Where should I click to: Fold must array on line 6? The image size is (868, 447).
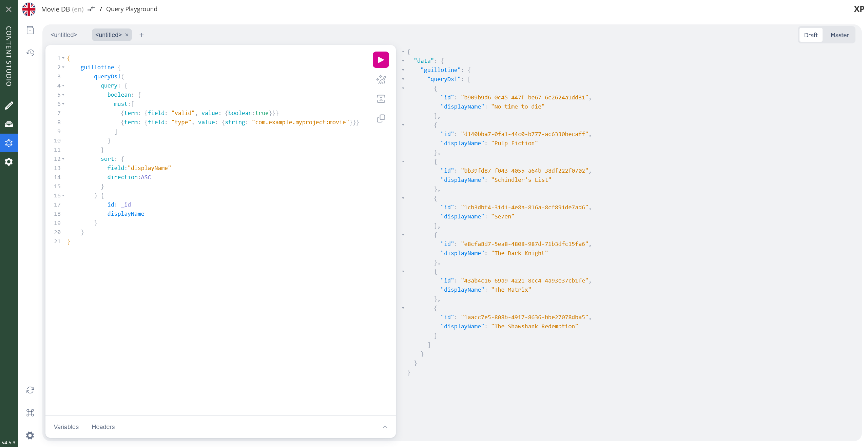tap(63, 104)
